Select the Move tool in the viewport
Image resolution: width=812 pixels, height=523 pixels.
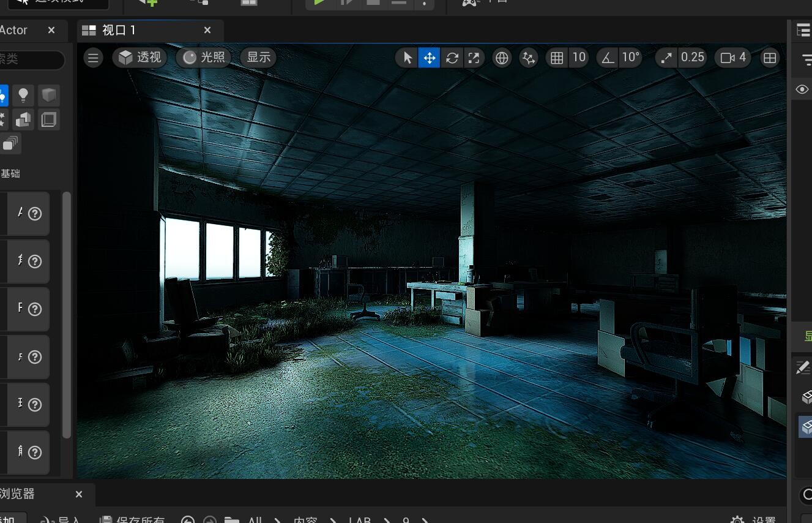click(430, 58)
